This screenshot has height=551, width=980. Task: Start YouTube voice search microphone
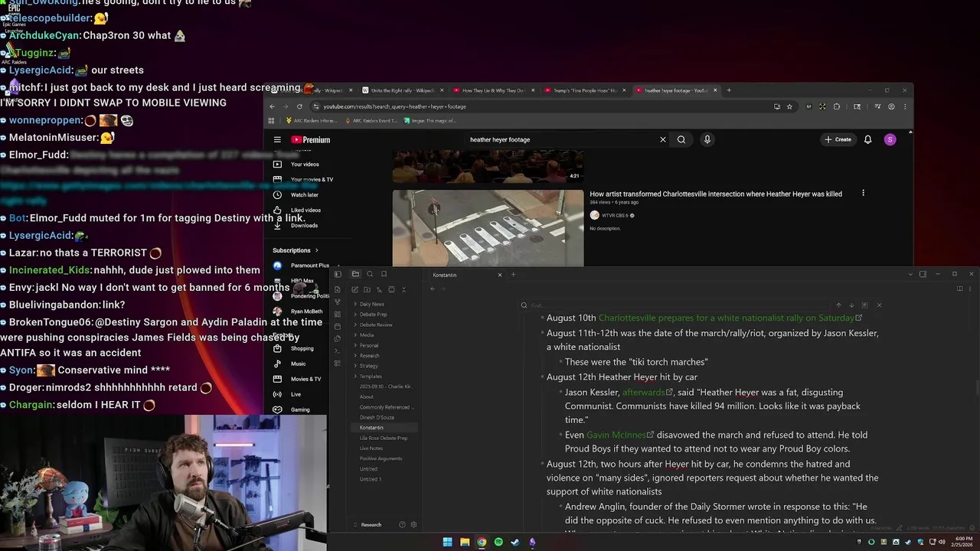[707, 139]
